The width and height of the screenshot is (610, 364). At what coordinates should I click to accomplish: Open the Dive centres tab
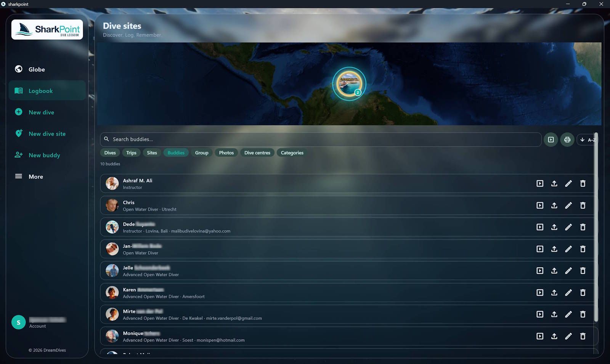(x=257, y=153)
